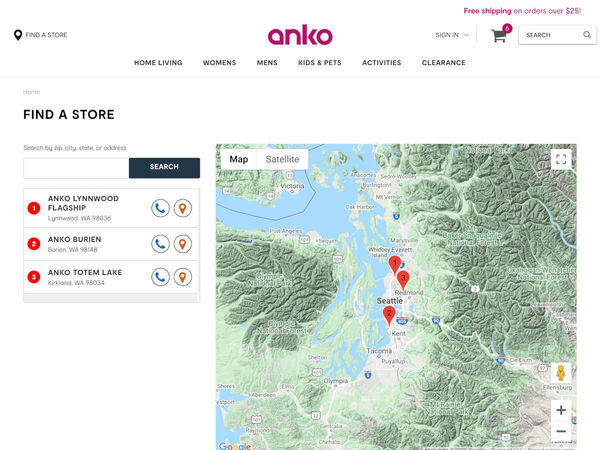Click map marker 2 south of Seattle
Image resolution: width=600 pixels, height=450 pixels.
pyautogui.click(x=389, y=315)
